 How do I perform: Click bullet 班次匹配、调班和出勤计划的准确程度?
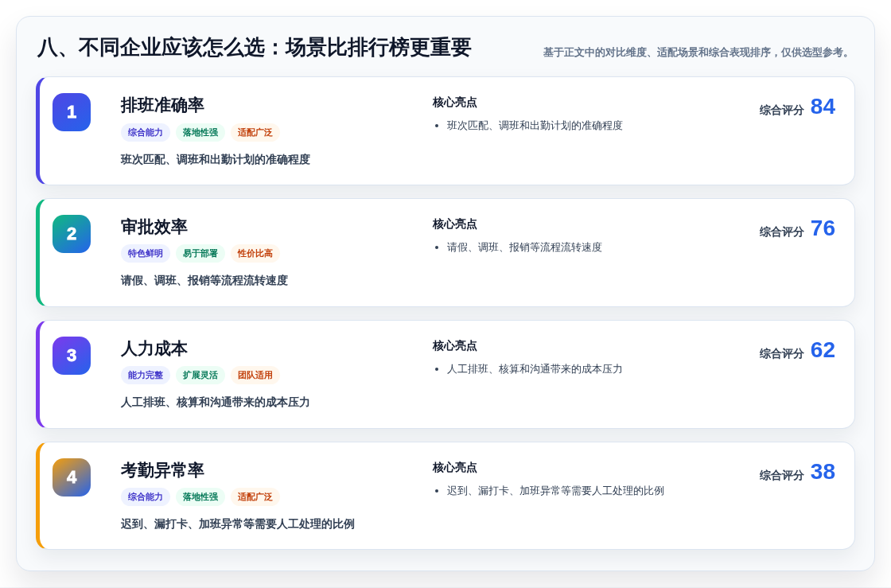535,126
